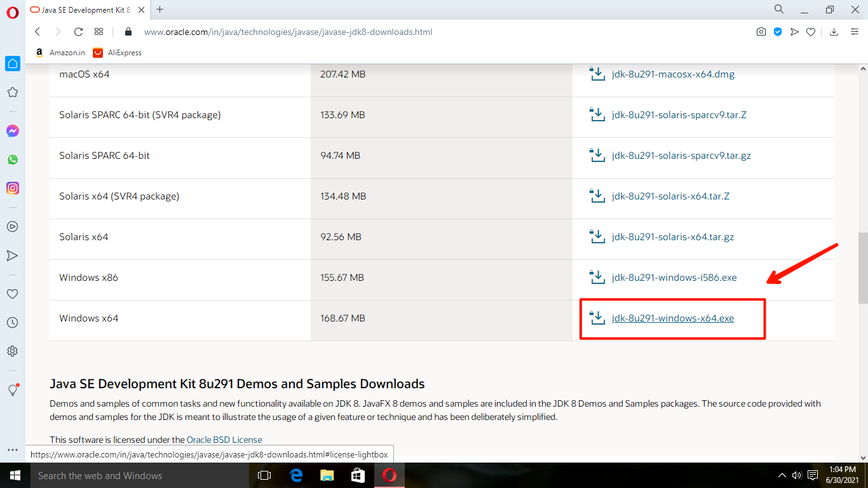Image resolution: width=868 pixels, height=488 pixels.
Task: Open WhatsApp in the Opera sidebar
Action: 13,159
